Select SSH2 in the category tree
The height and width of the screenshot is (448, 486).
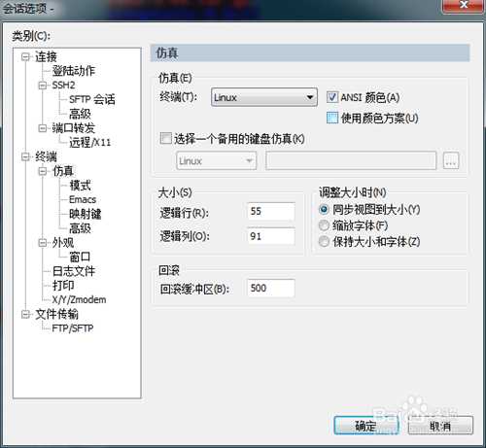(63, 86)
